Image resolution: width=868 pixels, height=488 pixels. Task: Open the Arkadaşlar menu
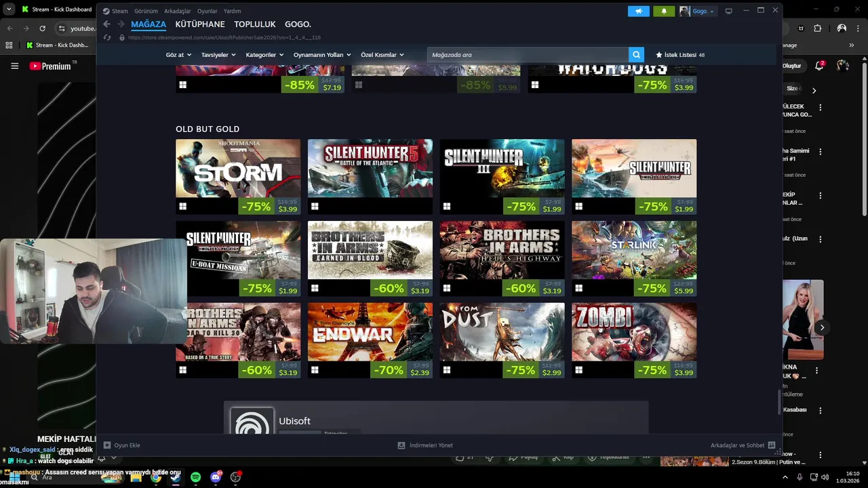pyautogui.click(x=178, y=11)
